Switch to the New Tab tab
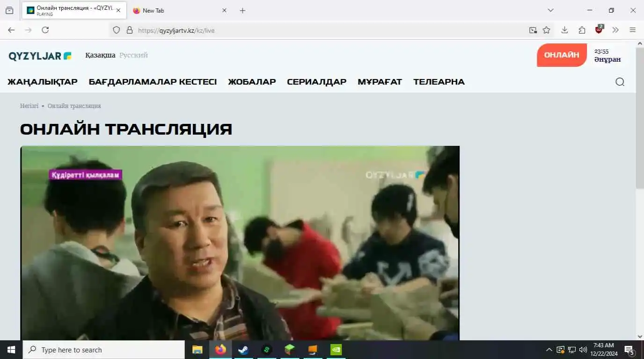The image size is (644, 359). pyautogui.click(x=180, y=10)
